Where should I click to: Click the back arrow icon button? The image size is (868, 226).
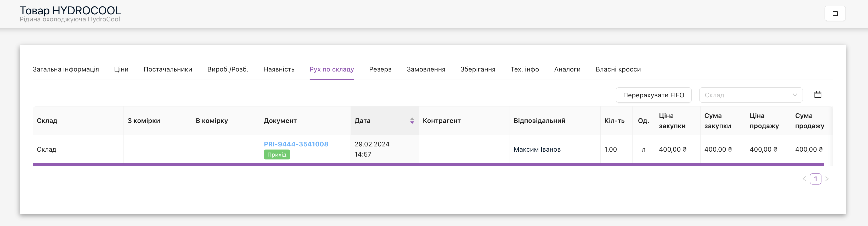[x=835, y=14]
